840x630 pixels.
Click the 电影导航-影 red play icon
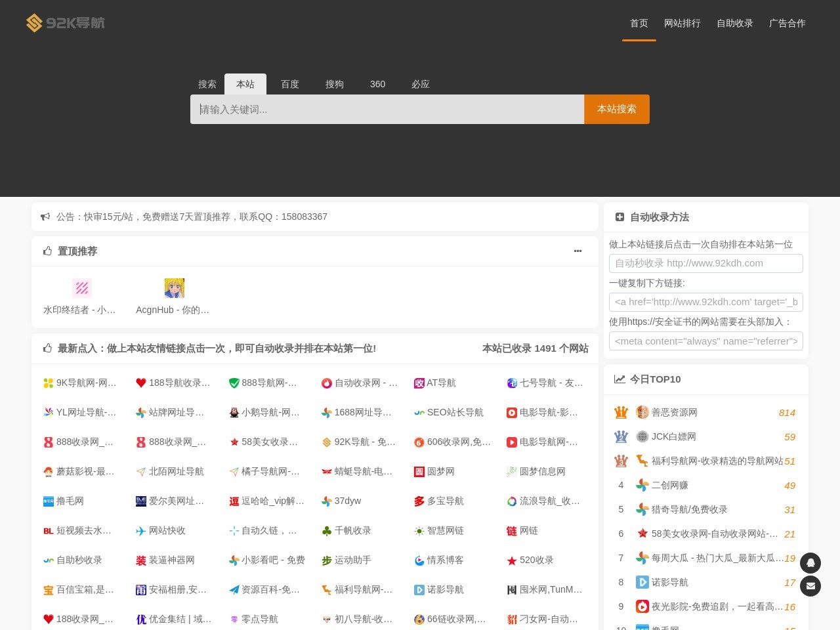pyautogui.click(x=512, y=412)
